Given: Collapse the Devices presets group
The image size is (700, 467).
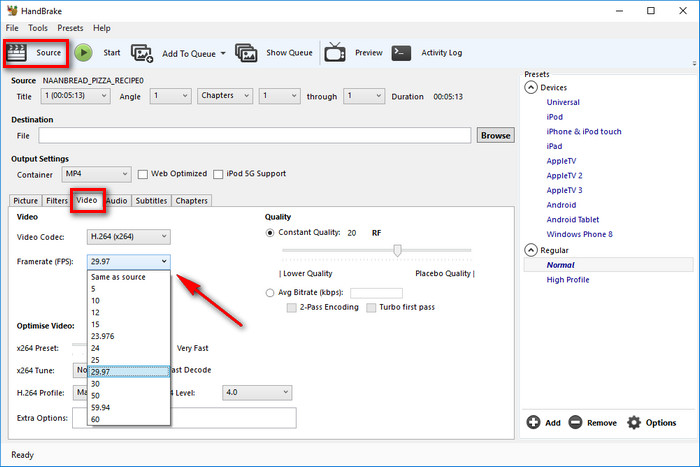Looking at the screenshot, I should click(530, 88).
